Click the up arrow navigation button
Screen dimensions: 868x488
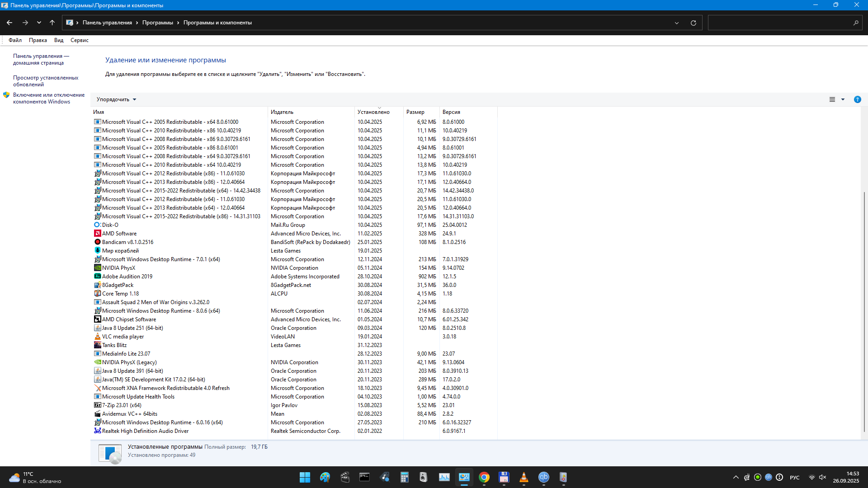coord(52,23)
